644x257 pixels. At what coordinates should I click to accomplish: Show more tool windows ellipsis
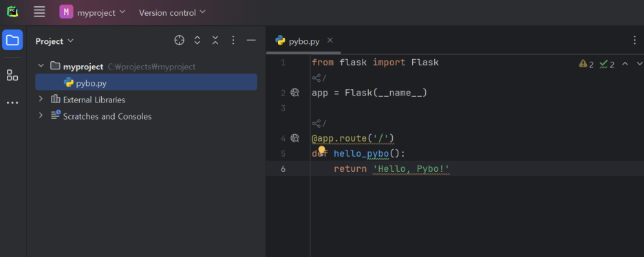[12, 102]
